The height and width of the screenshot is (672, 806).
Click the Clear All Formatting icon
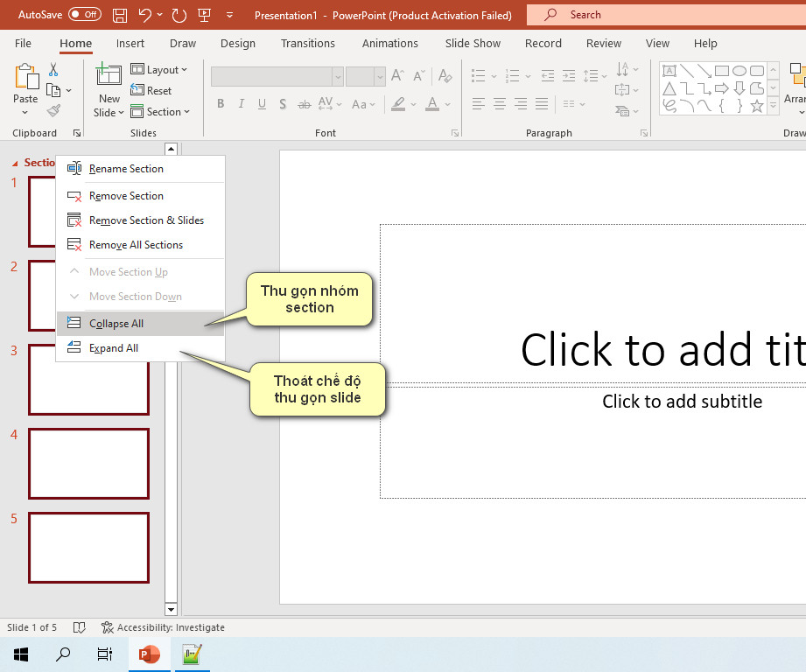445,76
